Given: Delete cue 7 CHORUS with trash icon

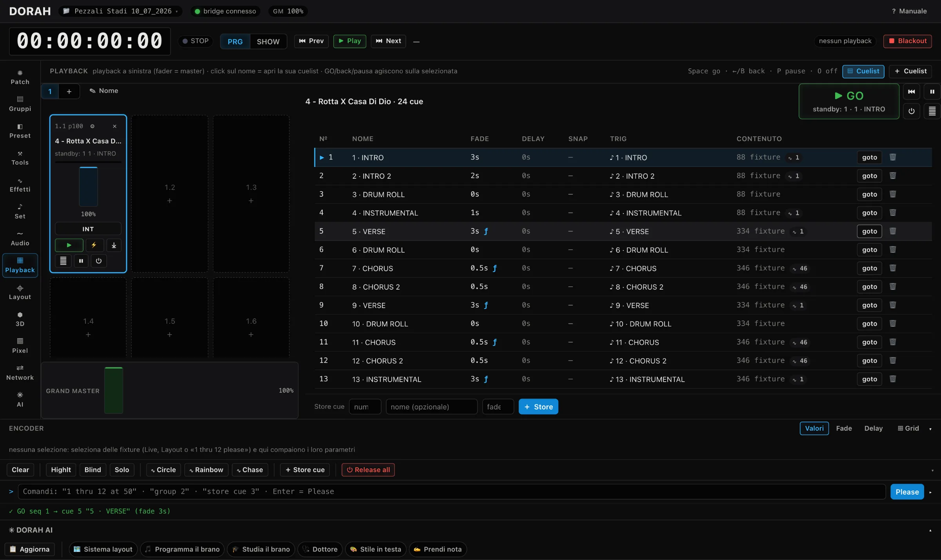Looking at the screenshot, I should 893,268.
